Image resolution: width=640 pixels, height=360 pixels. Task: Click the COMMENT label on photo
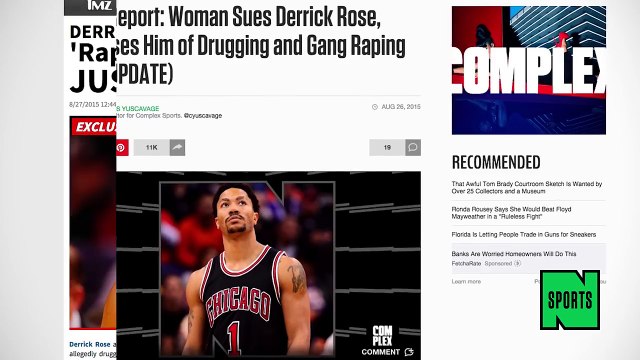(x=380, y=352)
